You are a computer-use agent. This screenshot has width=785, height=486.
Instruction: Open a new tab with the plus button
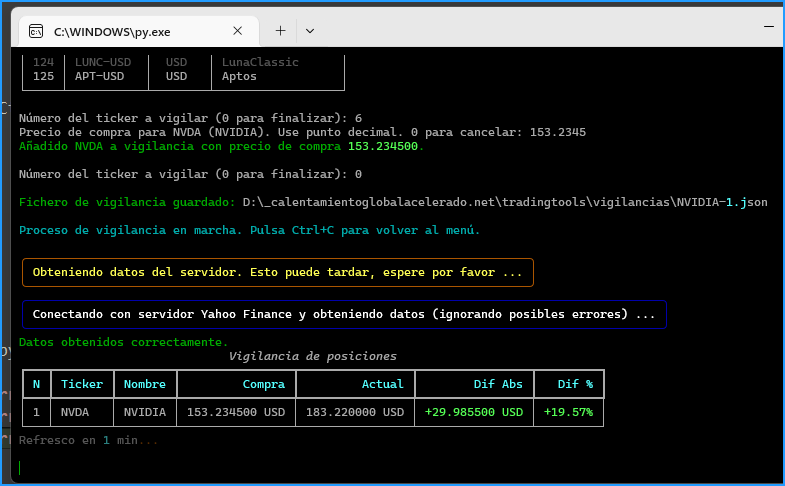click(281, 31)
